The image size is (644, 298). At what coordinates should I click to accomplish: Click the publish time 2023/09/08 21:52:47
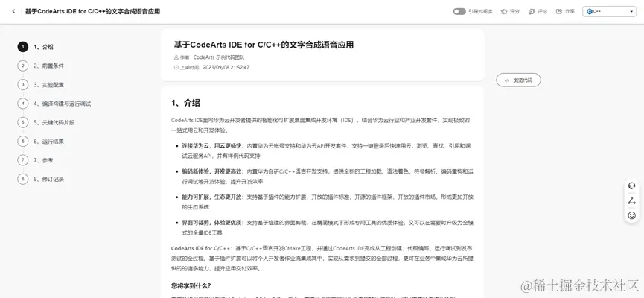226,67
